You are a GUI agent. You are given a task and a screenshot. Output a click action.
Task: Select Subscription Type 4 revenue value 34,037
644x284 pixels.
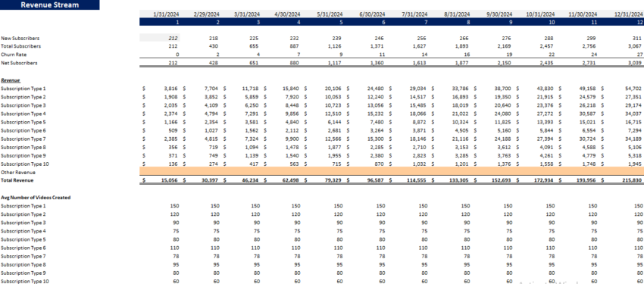point(635,114)
